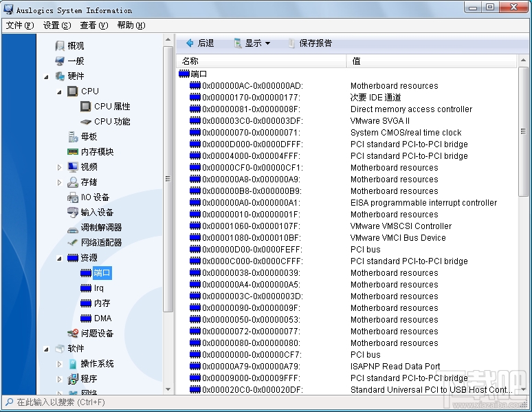
Task: Open the 文件(F) menu
Action: (20, 25)
